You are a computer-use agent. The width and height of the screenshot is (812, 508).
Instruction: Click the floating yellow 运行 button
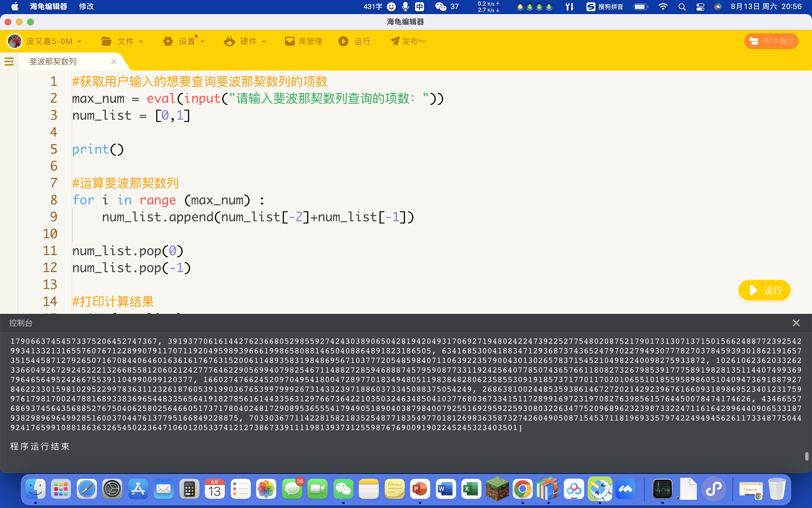[764, 290]
